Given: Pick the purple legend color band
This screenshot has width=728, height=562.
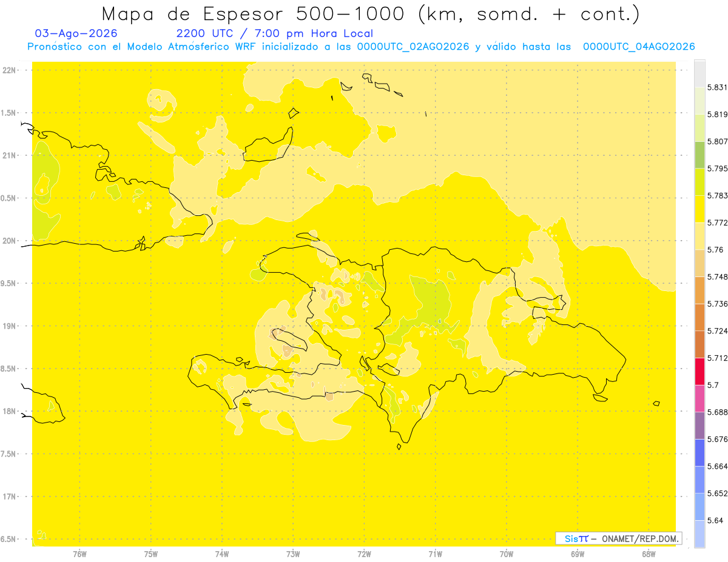Looking at the screenshot, I should [699, 425].
